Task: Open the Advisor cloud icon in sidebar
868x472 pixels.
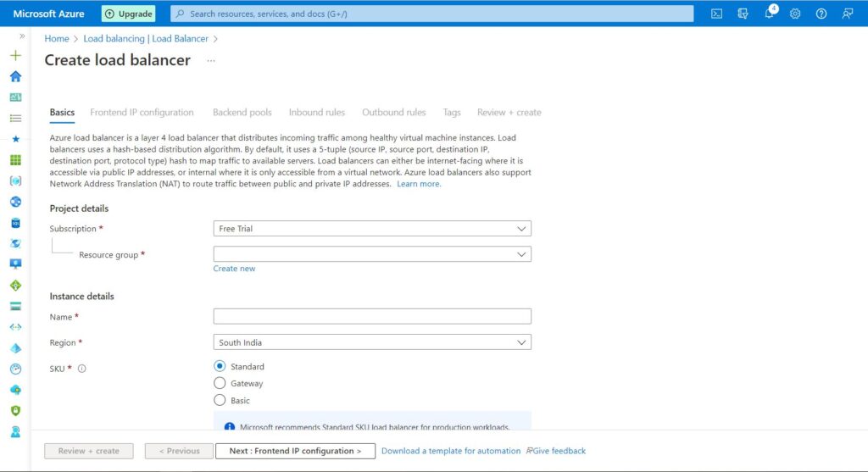Action: (x=15, y=390)
